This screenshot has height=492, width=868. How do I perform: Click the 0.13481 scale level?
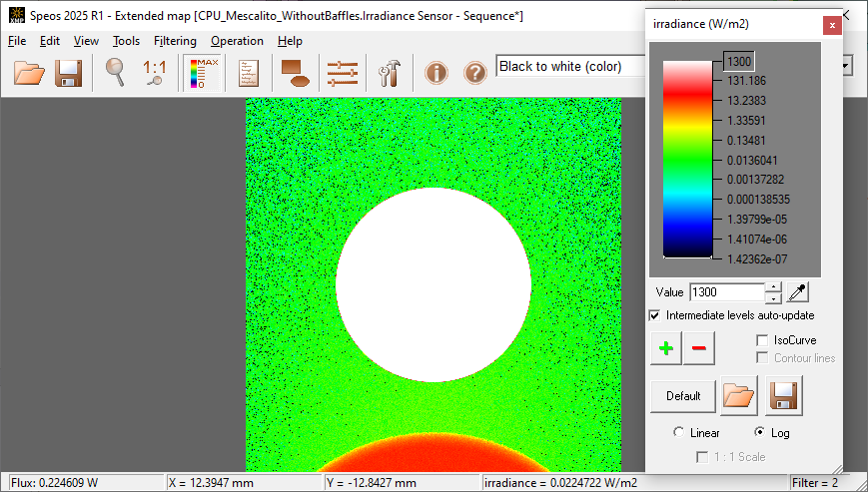point(746,141)
